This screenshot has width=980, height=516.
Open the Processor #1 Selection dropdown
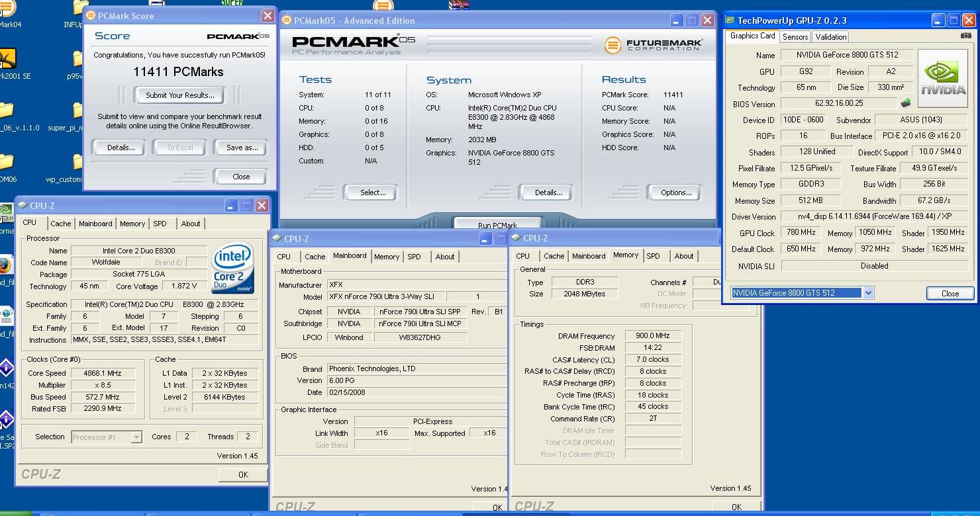[x=136, y=437]
